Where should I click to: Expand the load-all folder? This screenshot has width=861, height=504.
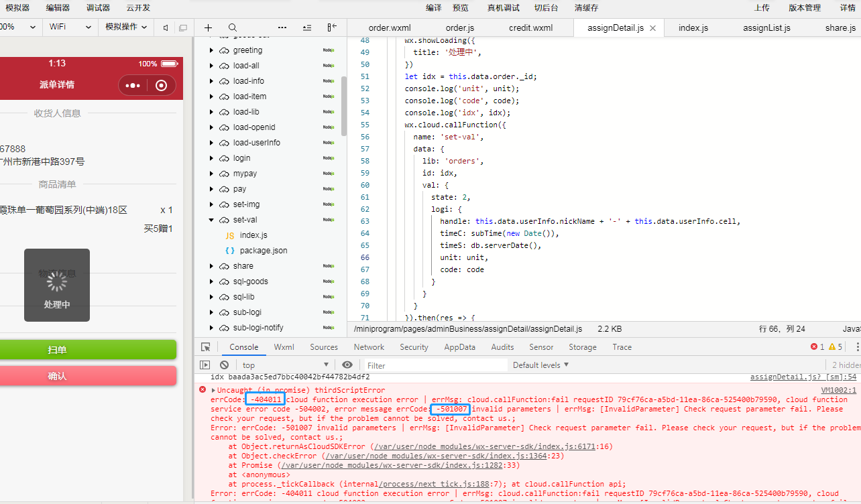click(x=211, y=66)
